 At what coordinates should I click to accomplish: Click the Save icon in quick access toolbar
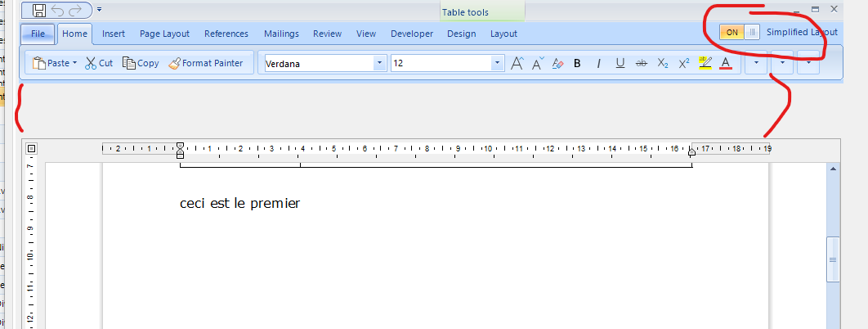point(39,11)
